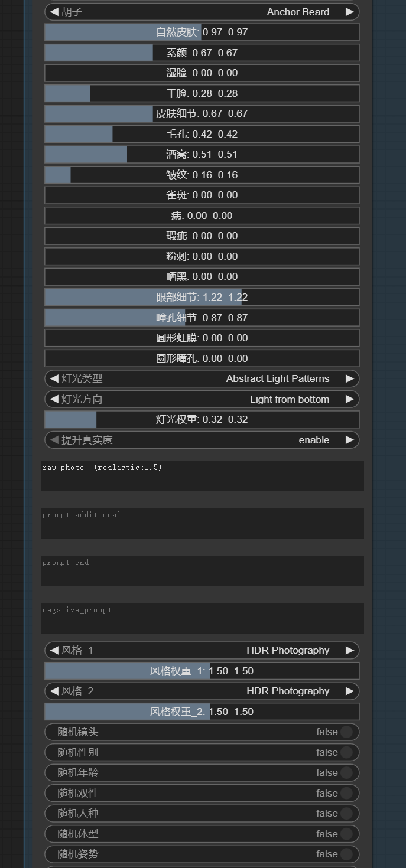
Task: Click left arrow on 灯光方向 selector
Action: [x=54, y=399]
